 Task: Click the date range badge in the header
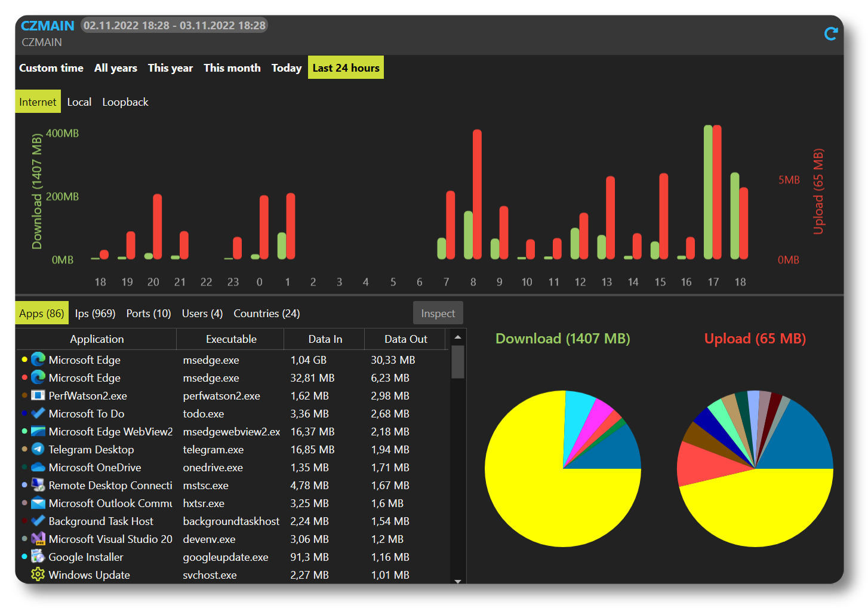[x=174, y=26]
